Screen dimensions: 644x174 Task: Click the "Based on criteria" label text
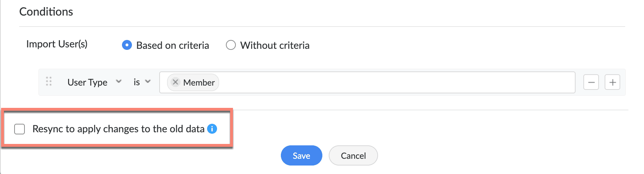coord(173,45)
